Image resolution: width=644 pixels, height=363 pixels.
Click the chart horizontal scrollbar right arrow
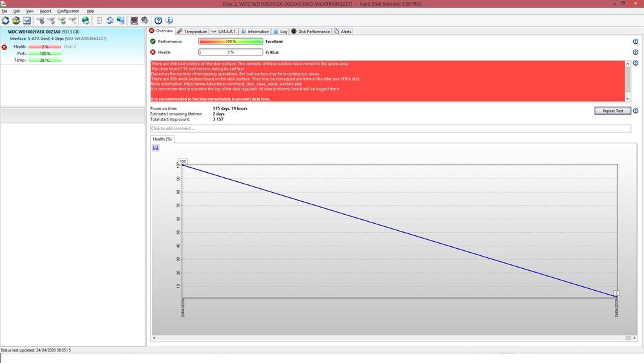634,338
